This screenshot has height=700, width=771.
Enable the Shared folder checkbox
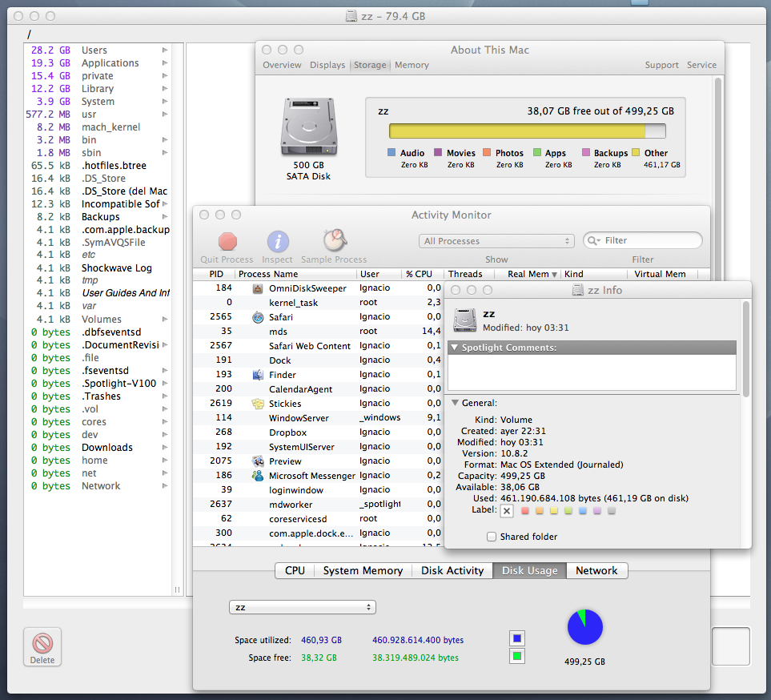[x=492, y=537]
